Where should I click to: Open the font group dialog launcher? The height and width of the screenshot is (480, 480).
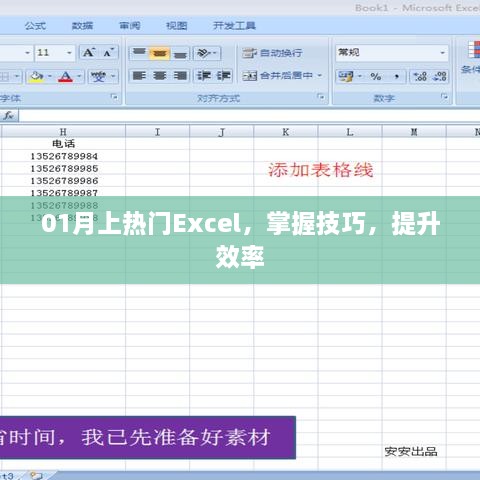coord(115,97)
